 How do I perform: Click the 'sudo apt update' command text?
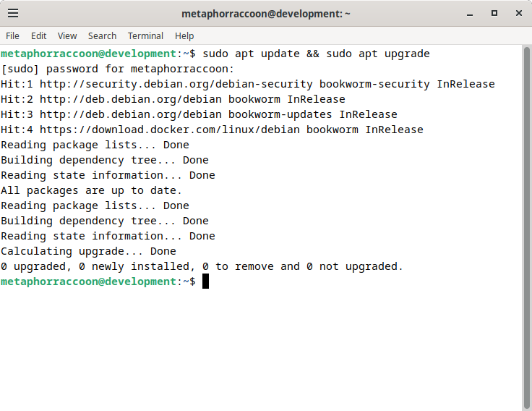[251, 54]
